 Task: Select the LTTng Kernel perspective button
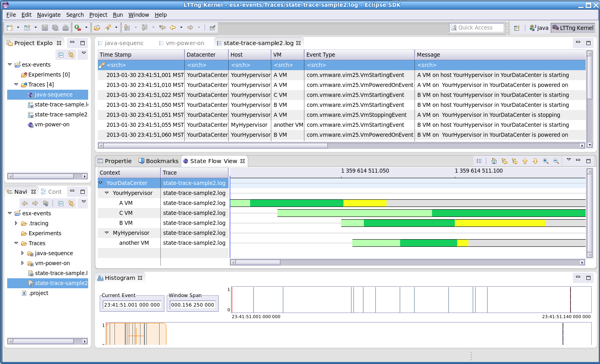point(573,28)
